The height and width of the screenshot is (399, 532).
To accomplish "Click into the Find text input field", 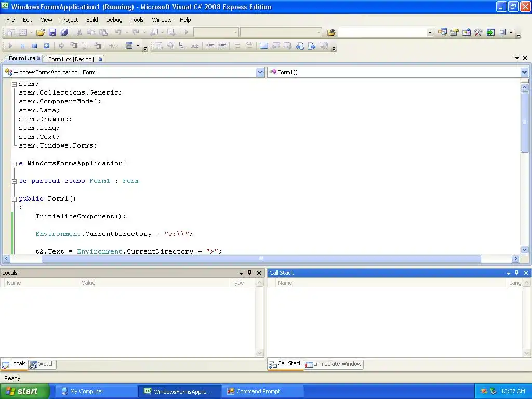I will [382, 33].
